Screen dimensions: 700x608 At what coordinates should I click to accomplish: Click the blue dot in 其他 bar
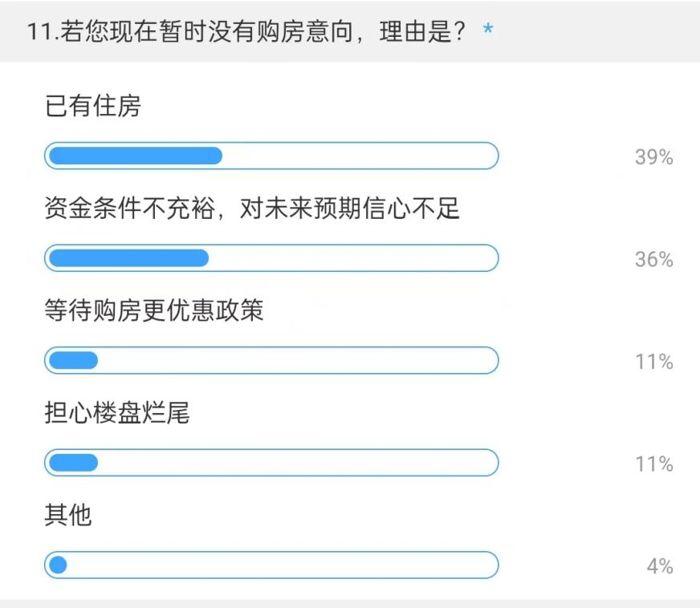(58, 565)
